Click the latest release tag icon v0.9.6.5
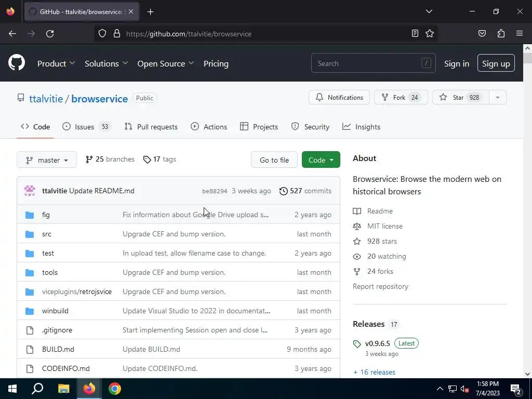The width and height of the screenshot is (532, 399). pyautogui.click(x=356, y=344)
